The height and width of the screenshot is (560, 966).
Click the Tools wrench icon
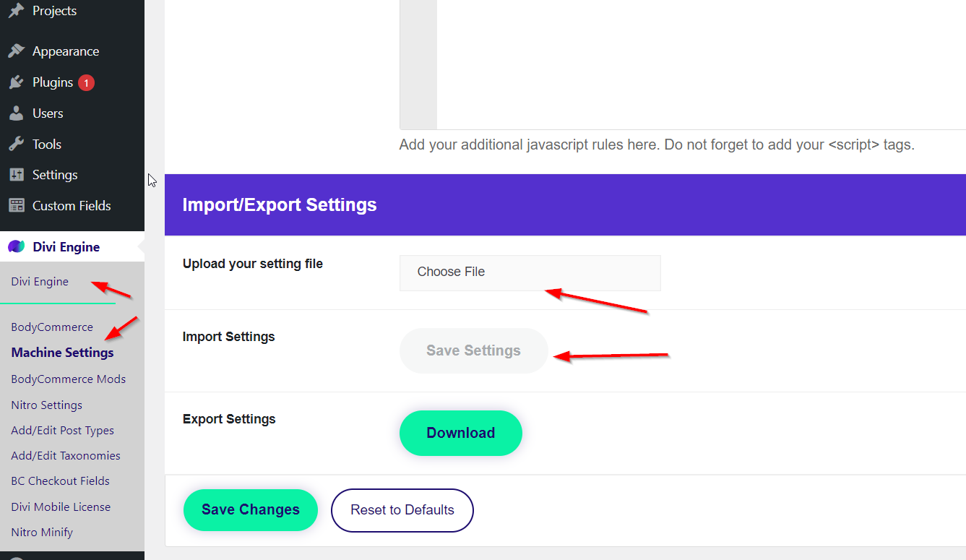click(16, 144)
